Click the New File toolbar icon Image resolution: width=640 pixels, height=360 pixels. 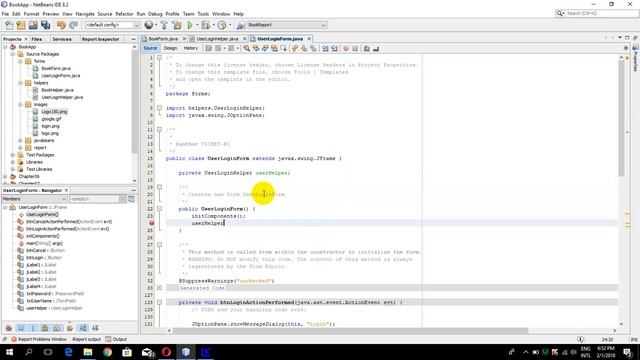tap(9, 25)
